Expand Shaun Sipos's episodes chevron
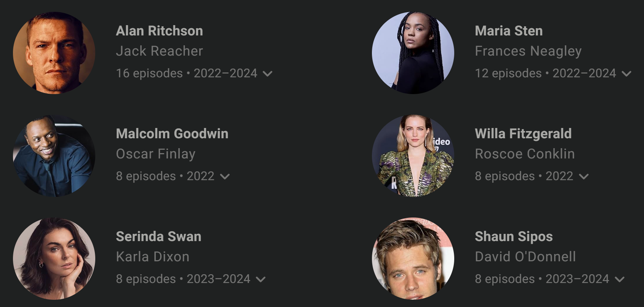Image resolution: width=644 pixels, height=307 pixels. tap(620, 279)
